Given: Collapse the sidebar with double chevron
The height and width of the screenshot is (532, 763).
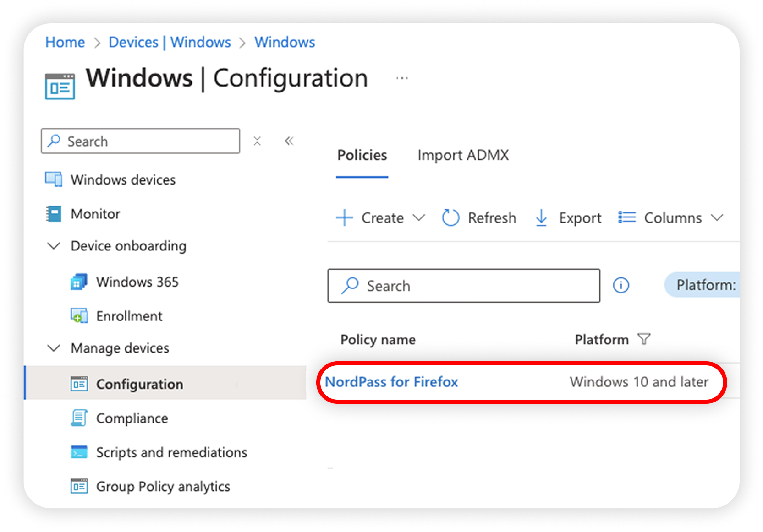Looking at the screenshot, I should (x=289, y=141).
